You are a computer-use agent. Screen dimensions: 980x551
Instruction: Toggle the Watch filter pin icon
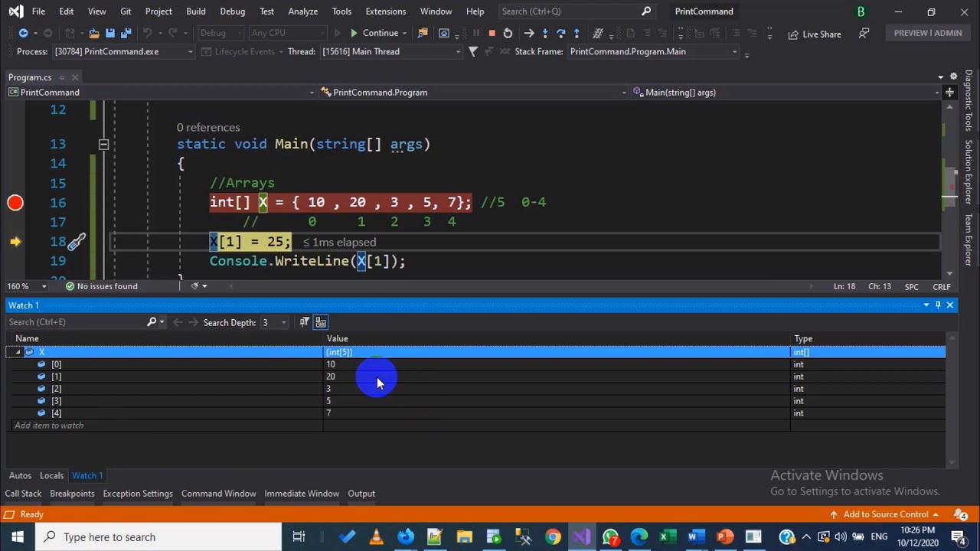pos(305,322)
